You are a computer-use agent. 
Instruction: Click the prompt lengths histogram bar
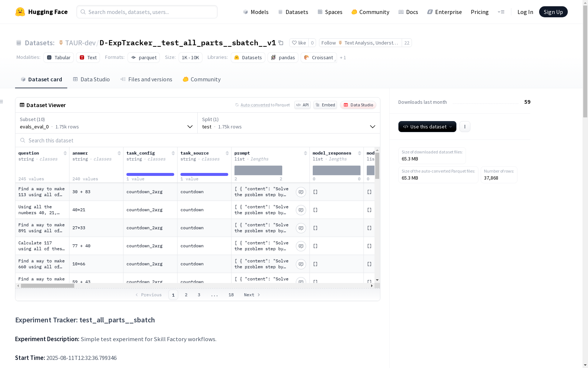(258, 170)
